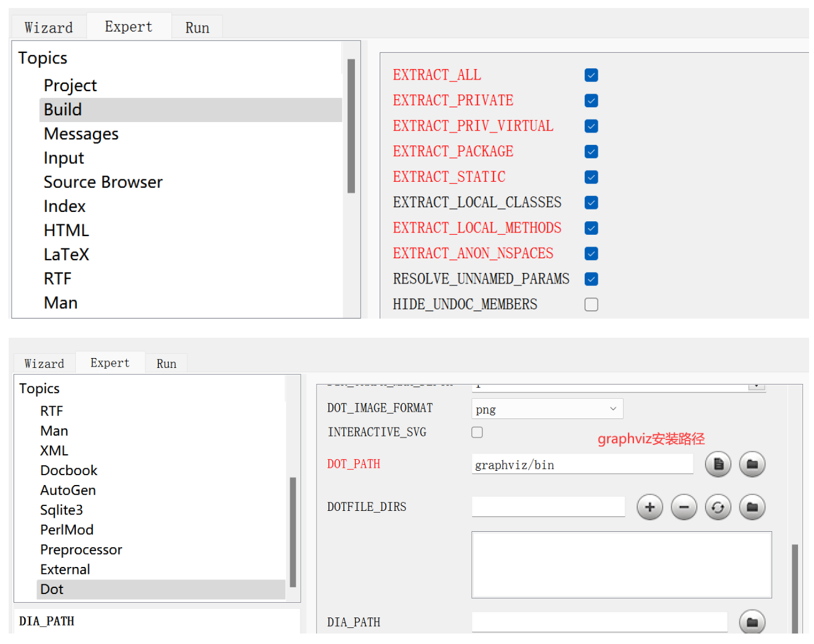
Task: Click inside the DOT_PATH text field
Action: tap(582, 464)
